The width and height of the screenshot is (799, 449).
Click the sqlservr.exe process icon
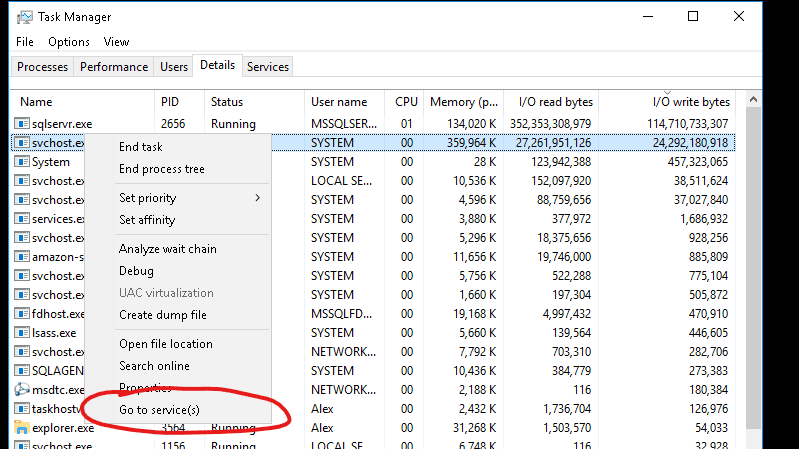[22, 124]
